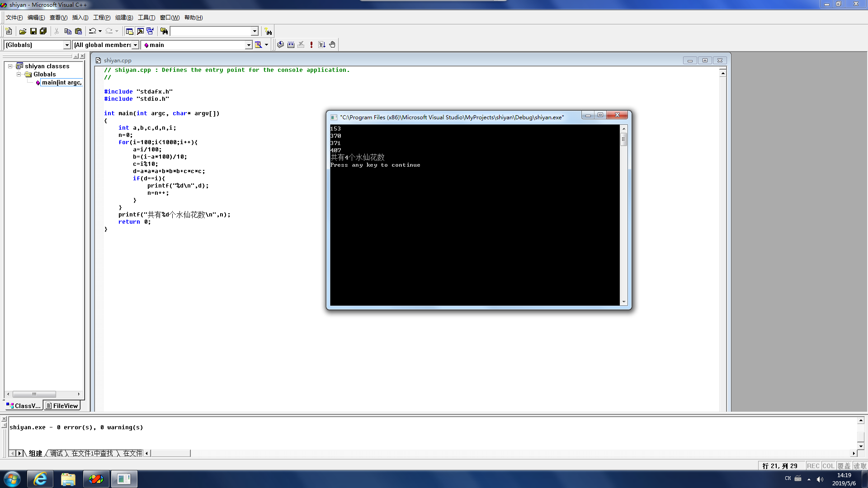The height and width of the screenshot is (488, 868).
Task: Click the Compile icon in build toolbar
Action: click(280, 45)
